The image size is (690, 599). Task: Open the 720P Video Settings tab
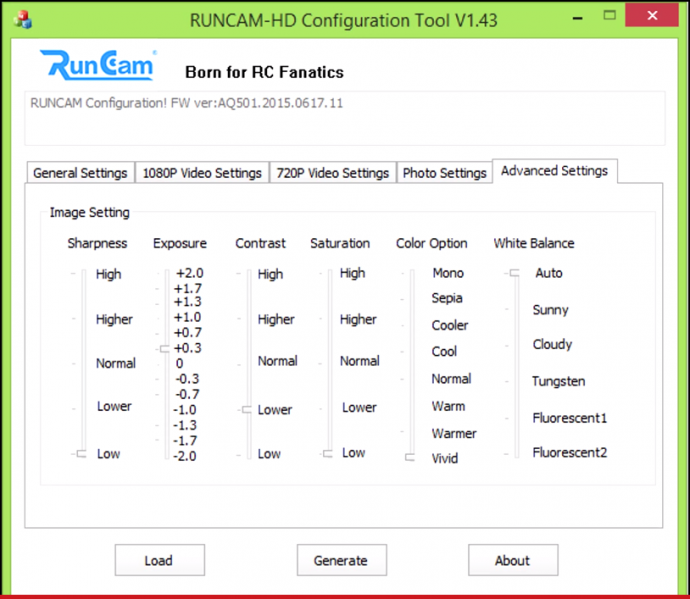[332, 173]
